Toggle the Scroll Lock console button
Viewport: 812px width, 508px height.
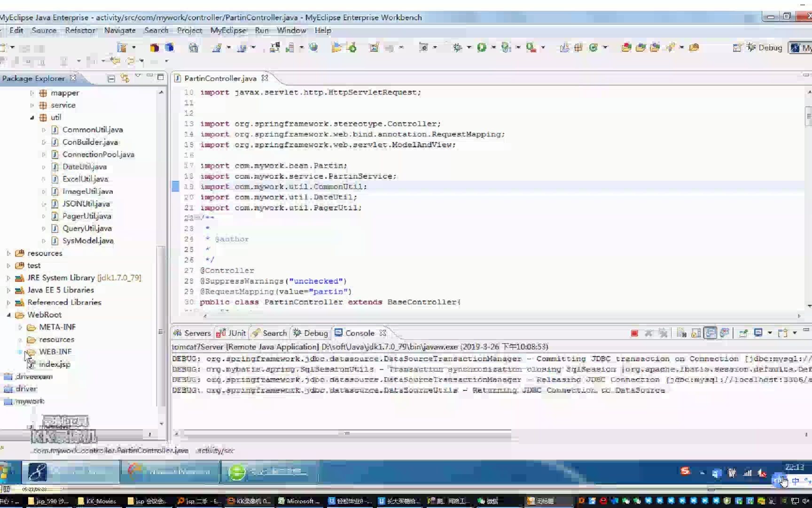click(x=696, y=333)
